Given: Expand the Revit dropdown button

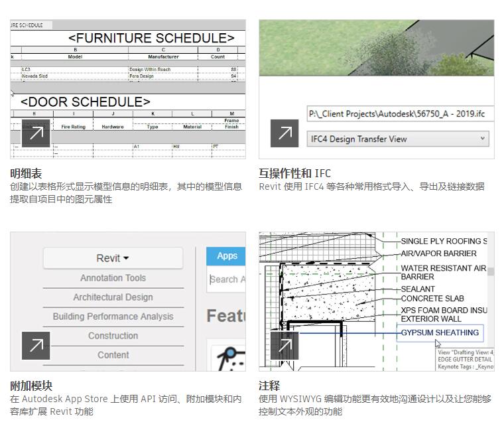Looking at the screenshot, I should point(113,258).
